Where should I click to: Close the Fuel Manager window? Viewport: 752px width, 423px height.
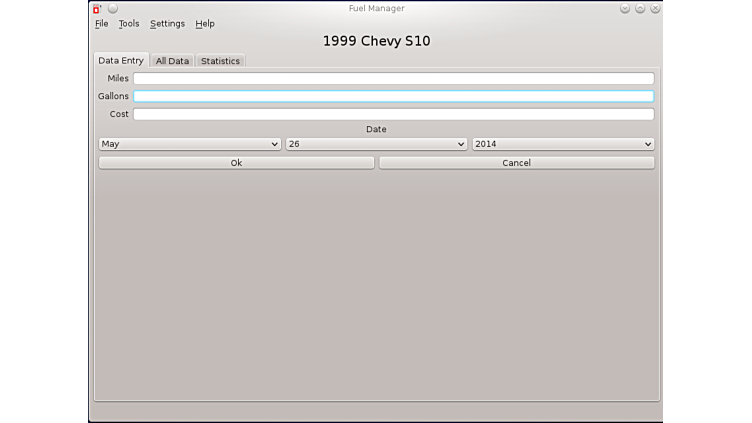point(655,9)
